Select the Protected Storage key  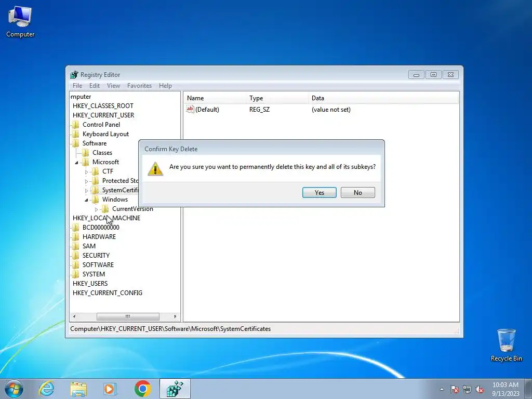(120, 180)
